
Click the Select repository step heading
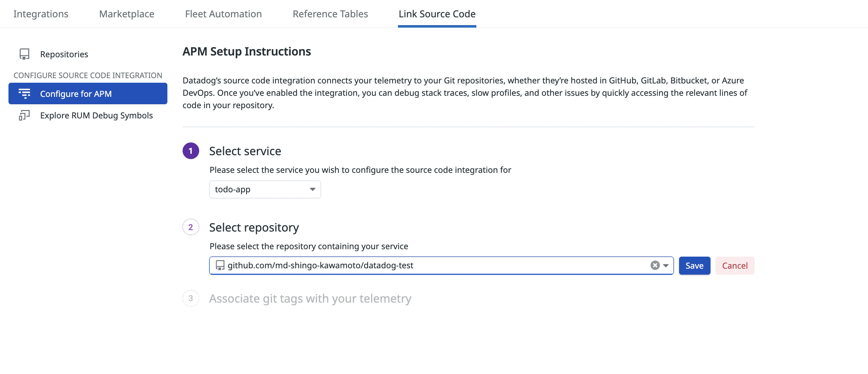click(254, 227)
